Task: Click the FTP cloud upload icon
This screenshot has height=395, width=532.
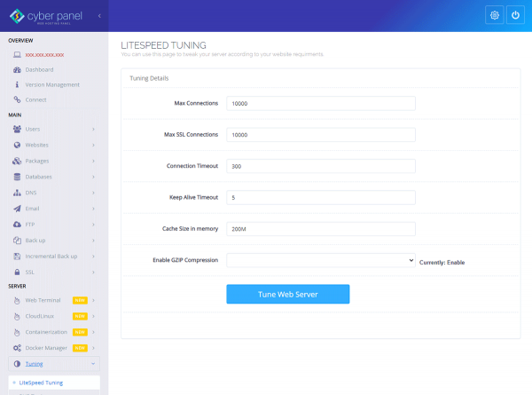Action: [17, 225]
